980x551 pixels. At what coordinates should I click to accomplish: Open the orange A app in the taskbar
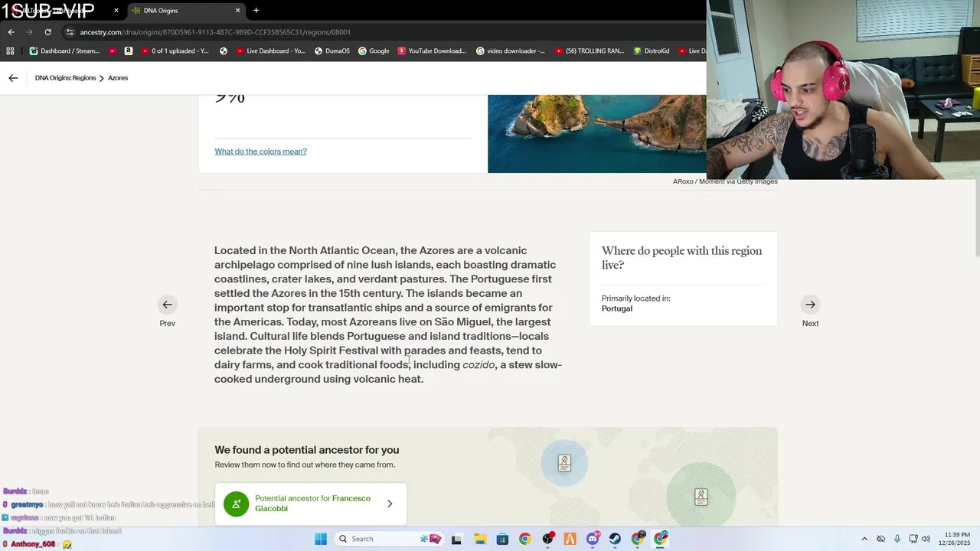click(570, 539)
